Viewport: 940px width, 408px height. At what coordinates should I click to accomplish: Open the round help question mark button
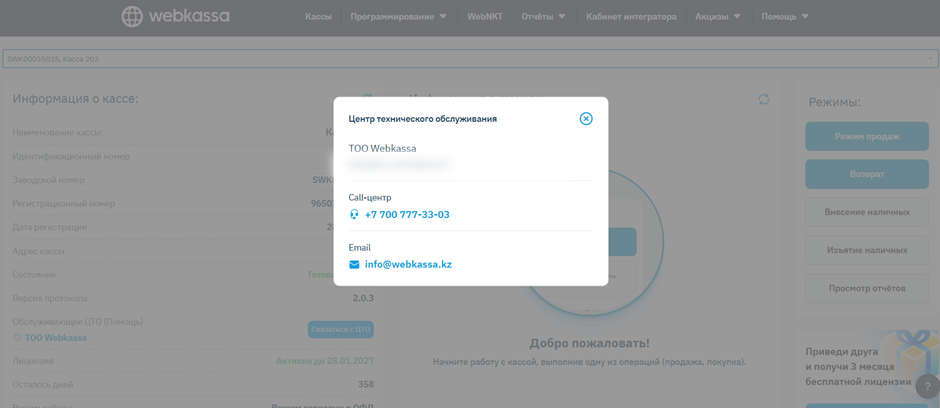[927, 387]
